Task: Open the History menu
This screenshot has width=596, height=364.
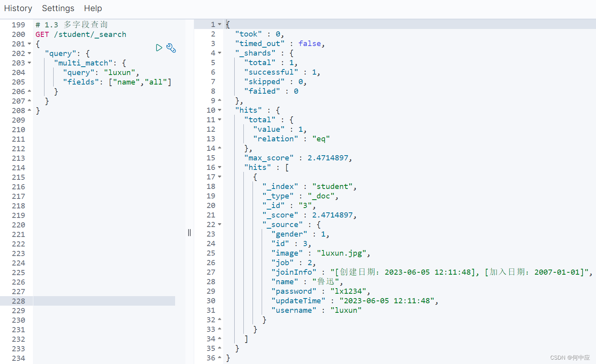Action: pyautogui.click(x=18, y=8)
